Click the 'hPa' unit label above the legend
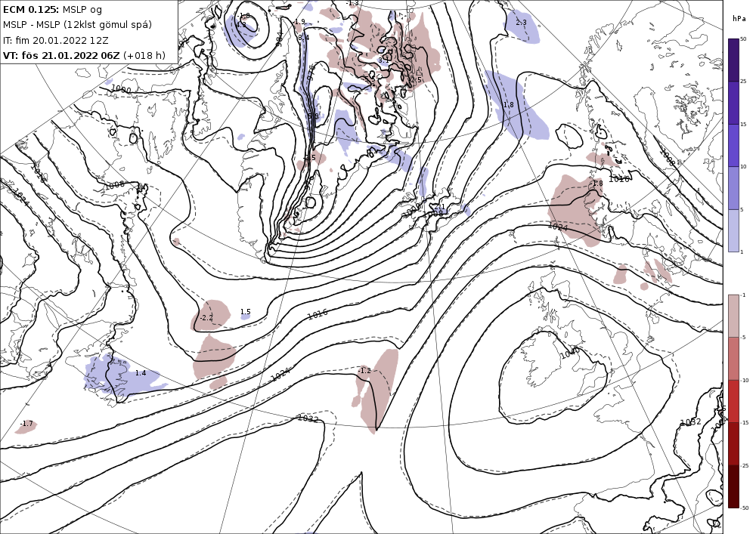 click(x=738, y=19)
